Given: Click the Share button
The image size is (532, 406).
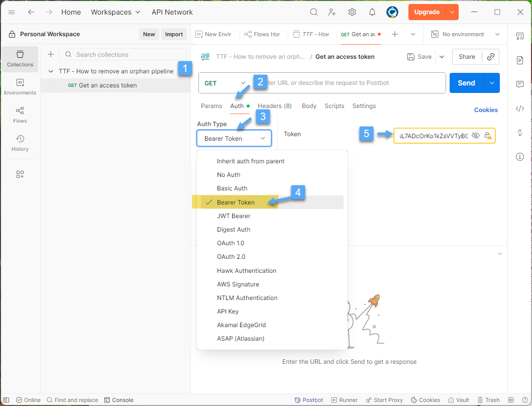Looking at the screenshot, I should pos(467,57).
